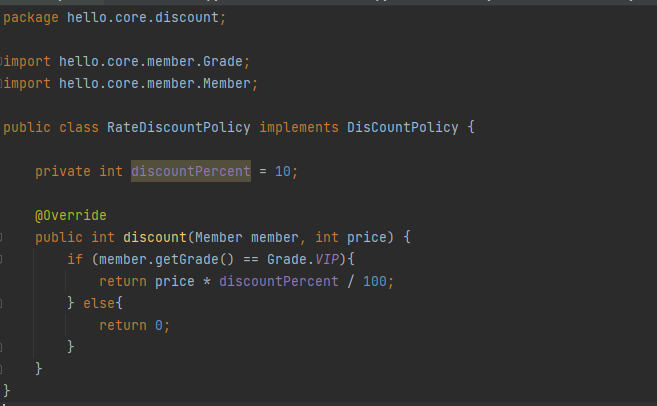Click the literal 100 divisor

pos(375,282)
